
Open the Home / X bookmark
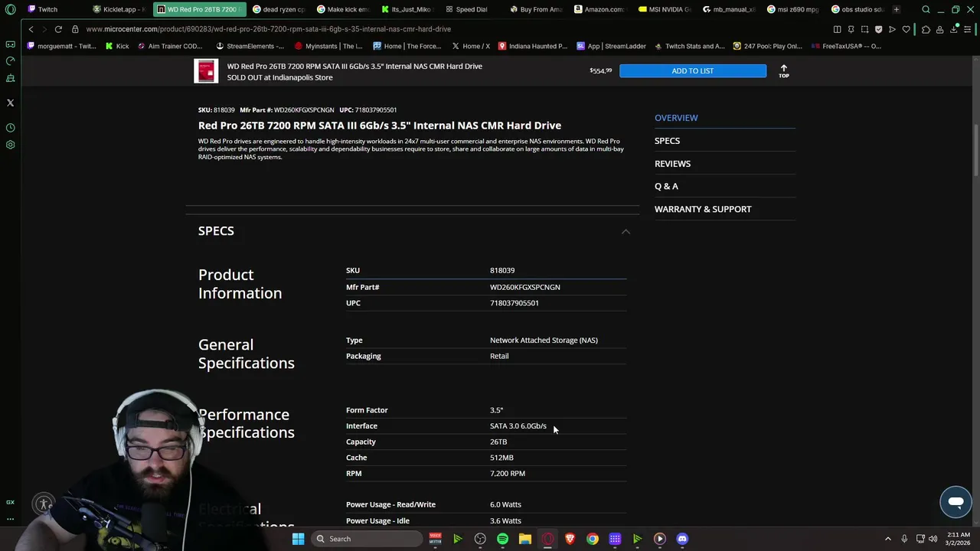click(470, 46)
